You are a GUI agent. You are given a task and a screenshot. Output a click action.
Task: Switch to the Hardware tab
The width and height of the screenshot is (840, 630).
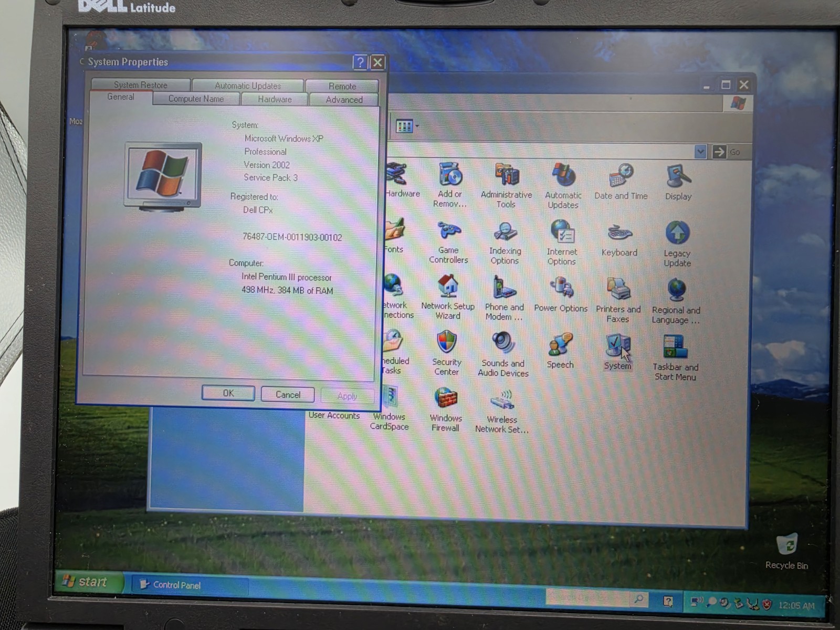coord(275,99)
